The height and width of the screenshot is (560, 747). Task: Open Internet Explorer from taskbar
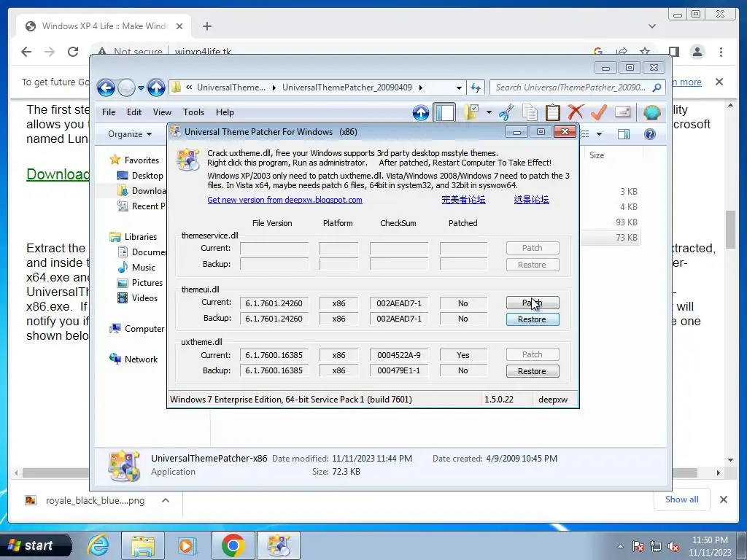point(98,545)
